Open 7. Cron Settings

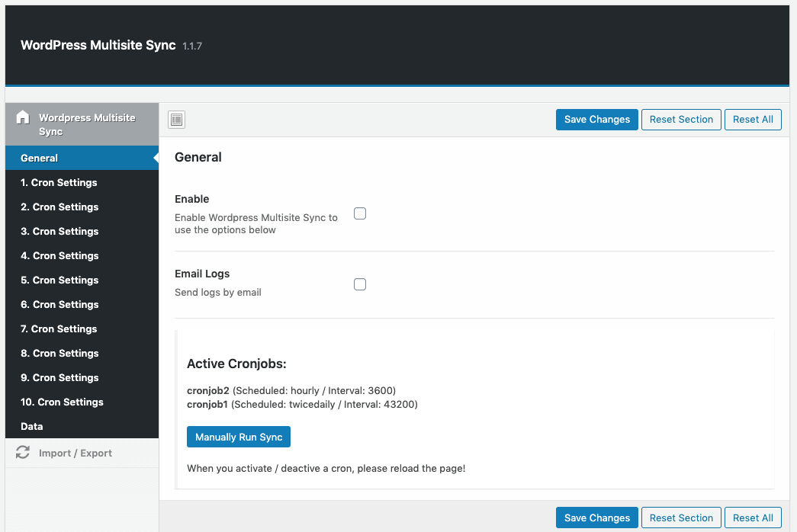pyautogui.click(x=59, y=328)
